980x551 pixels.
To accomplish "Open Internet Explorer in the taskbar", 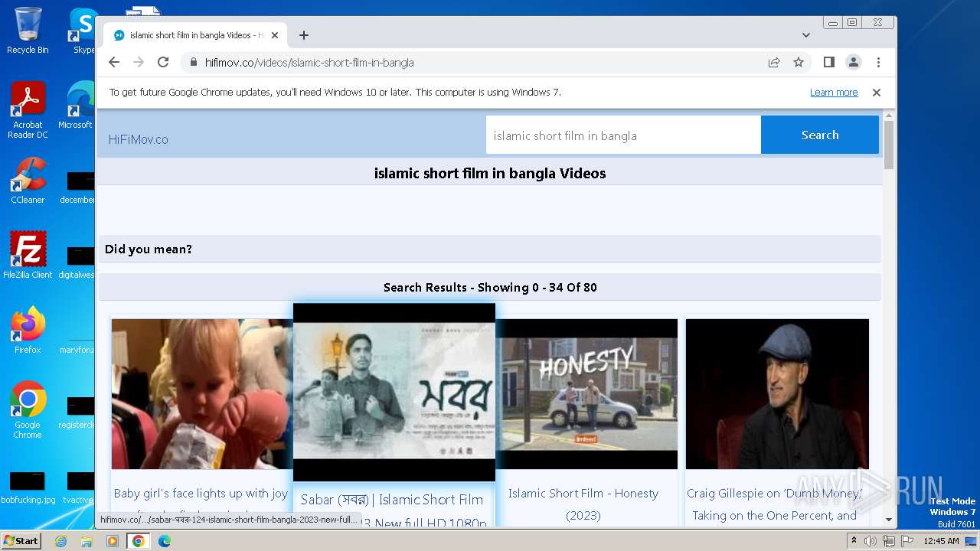I will (x=61, y=541).
